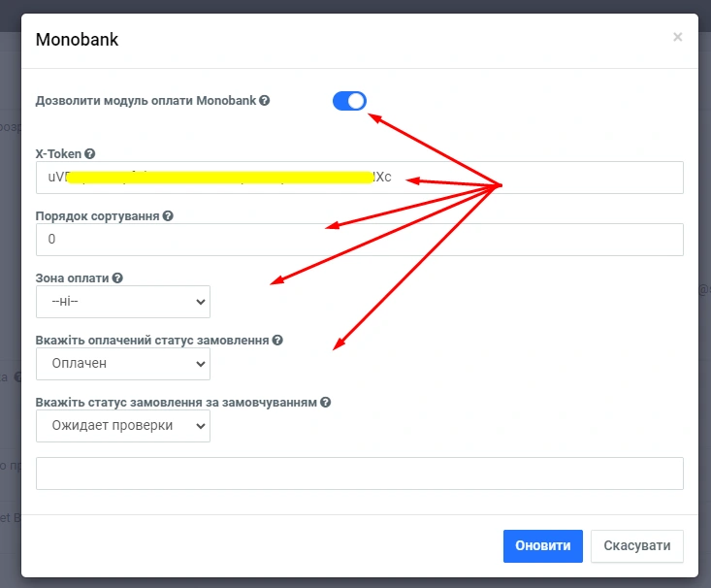Click the Порядок сортування field containing 0
The image size is (711, 588).
click(x=359, y=240)
